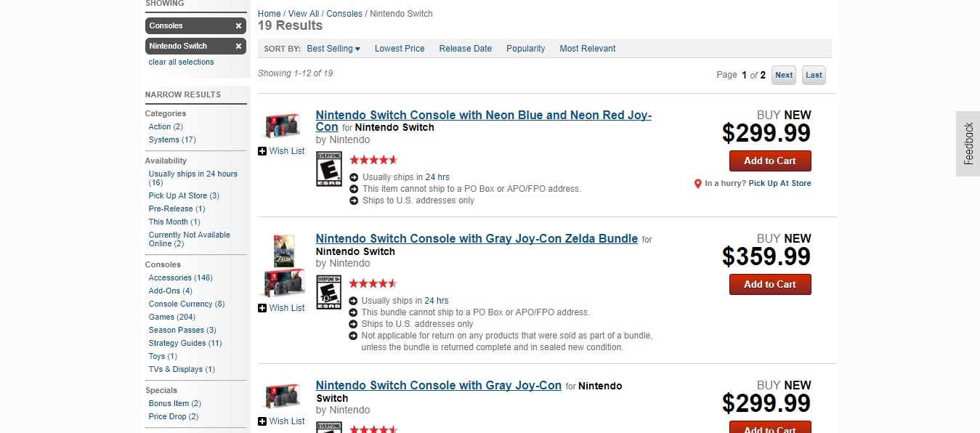Click the star rating of Zelda Bundle

point(373,283)
